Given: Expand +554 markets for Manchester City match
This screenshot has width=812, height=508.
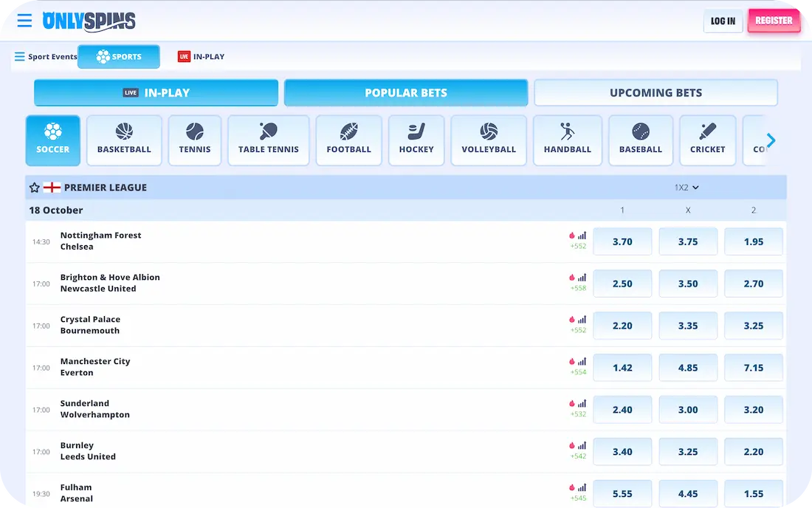Looking at the screenshot, I should 578,372.
